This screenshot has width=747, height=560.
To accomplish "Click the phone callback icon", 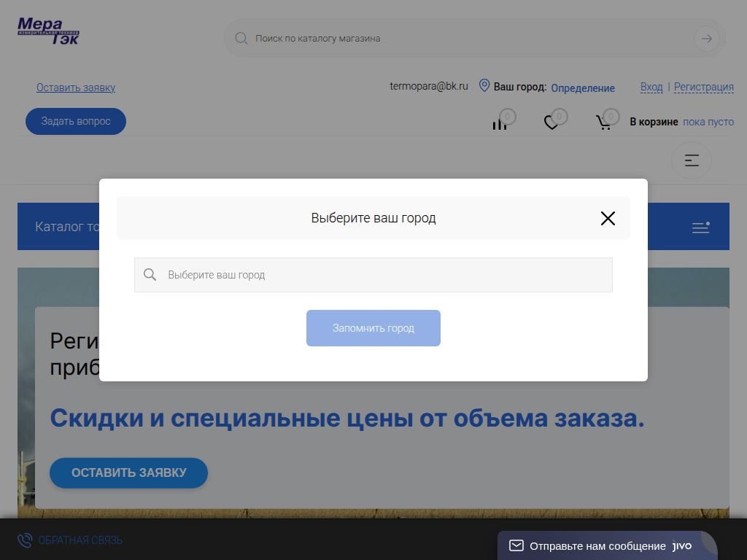I will pyautogui.click(x=25, y=540).
